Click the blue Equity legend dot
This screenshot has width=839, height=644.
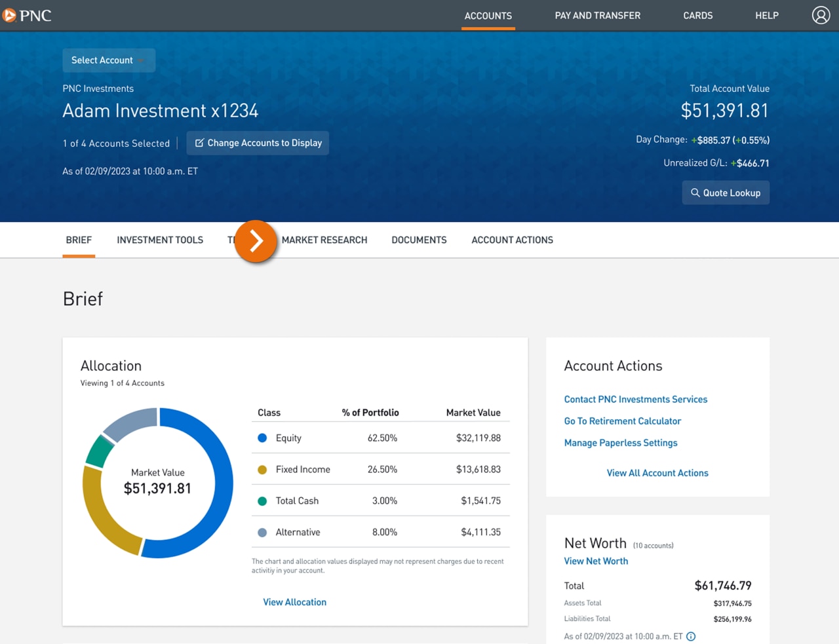[x=262, y=438]
